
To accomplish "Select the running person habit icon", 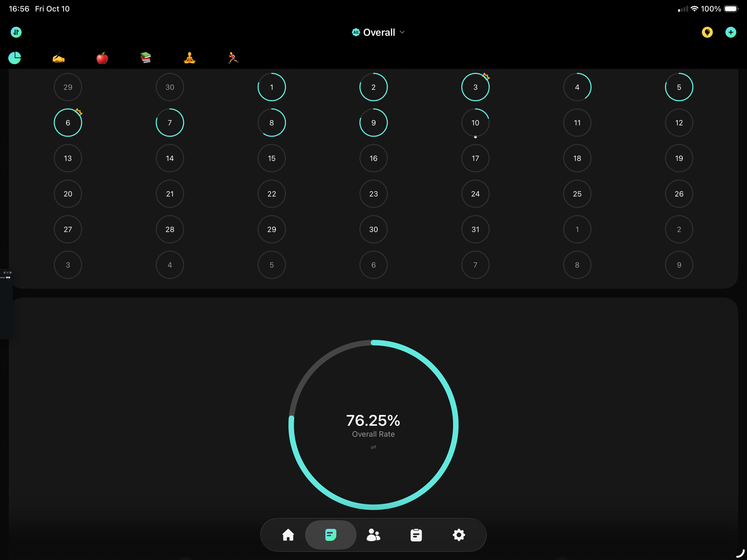I will point(233,58).
